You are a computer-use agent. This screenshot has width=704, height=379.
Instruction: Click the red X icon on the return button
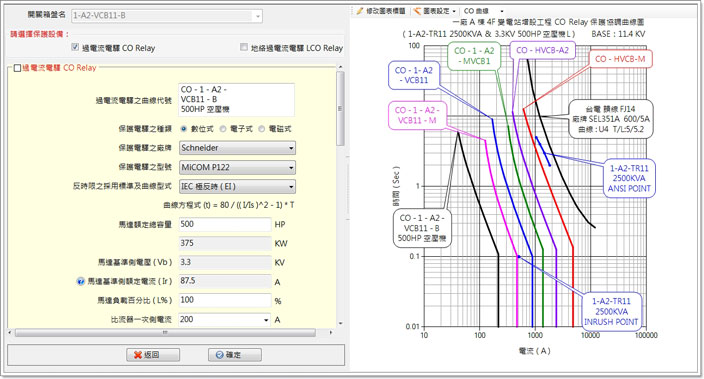pyautogui.click(x=137, y=355)
